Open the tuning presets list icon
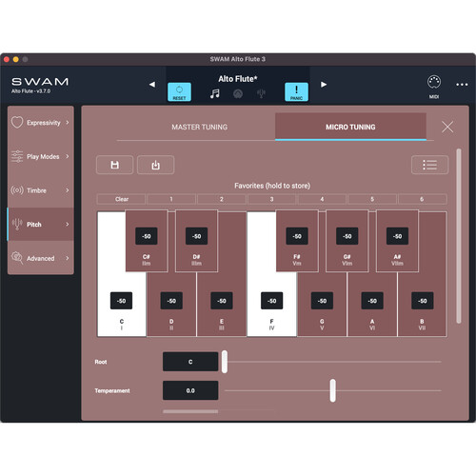Screen dimensions: 476x476 click(x=429, y=165)
